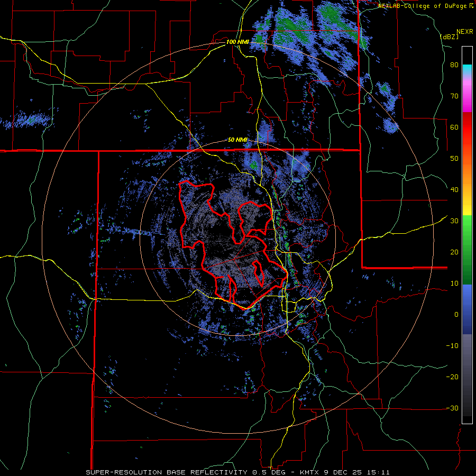Click the 70 value on the dBZ scale
Screen dimensions: 476x476
coord(454,96)
